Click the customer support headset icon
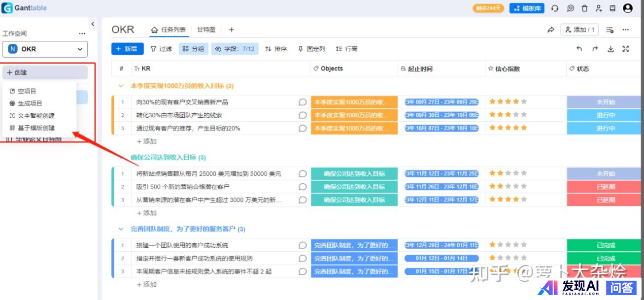 (555, 8)
